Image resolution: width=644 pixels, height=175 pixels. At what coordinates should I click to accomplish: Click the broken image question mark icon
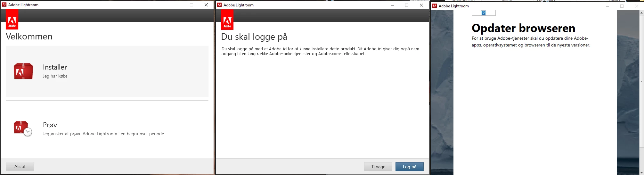point(484,13)
